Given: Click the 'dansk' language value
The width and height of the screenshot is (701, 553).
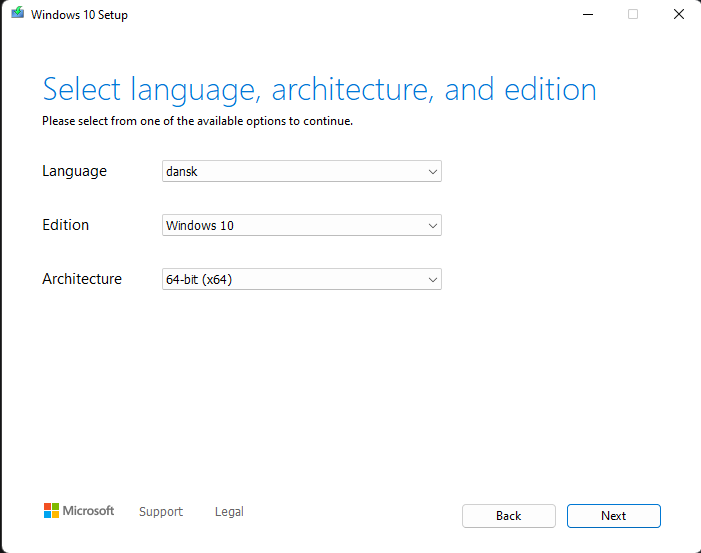Looking at the screenshot, I should [x=182, y=172].
